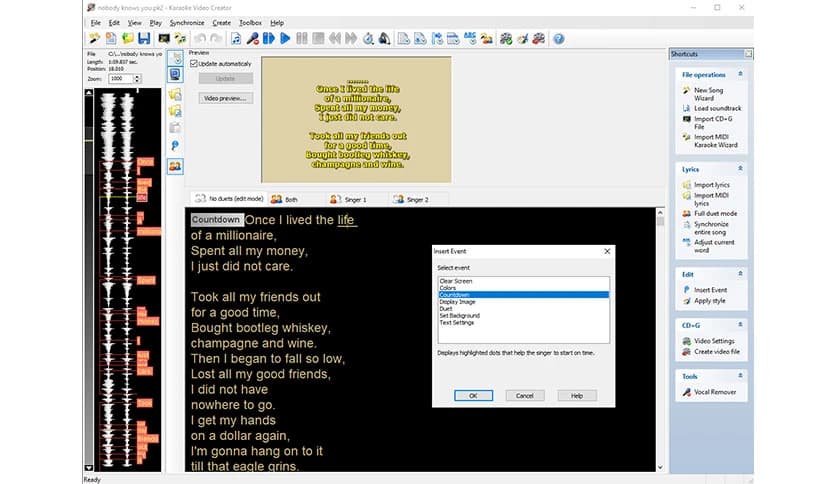Click the Apply style shortcut
This screenshot has height=484, width=836.
click(x=710, y=301)
